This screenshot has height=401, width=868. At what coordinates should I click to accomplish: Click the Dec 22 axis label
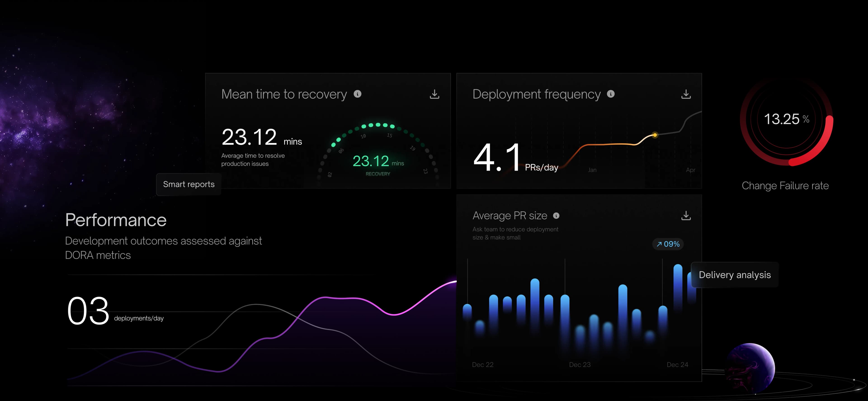click(483, 365)
